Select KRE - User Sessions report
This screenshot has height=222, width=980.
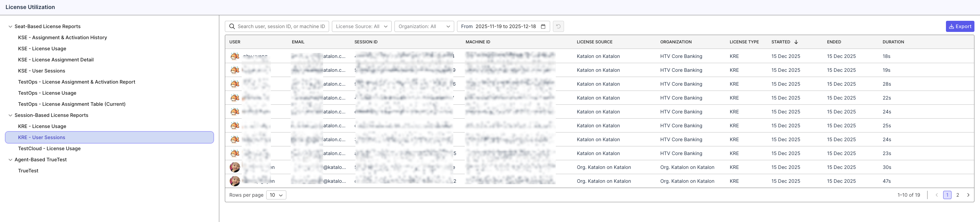(109, 137)
